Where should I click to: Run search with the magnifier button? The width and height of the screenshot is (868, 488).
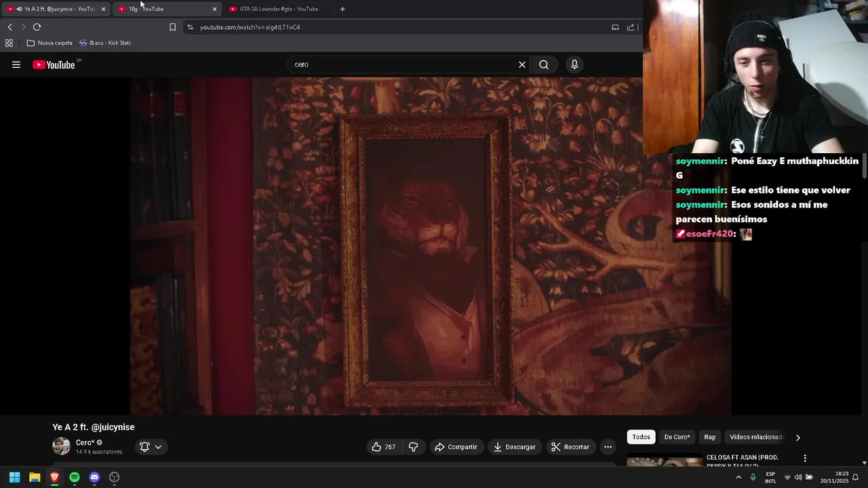coord(544,64)
